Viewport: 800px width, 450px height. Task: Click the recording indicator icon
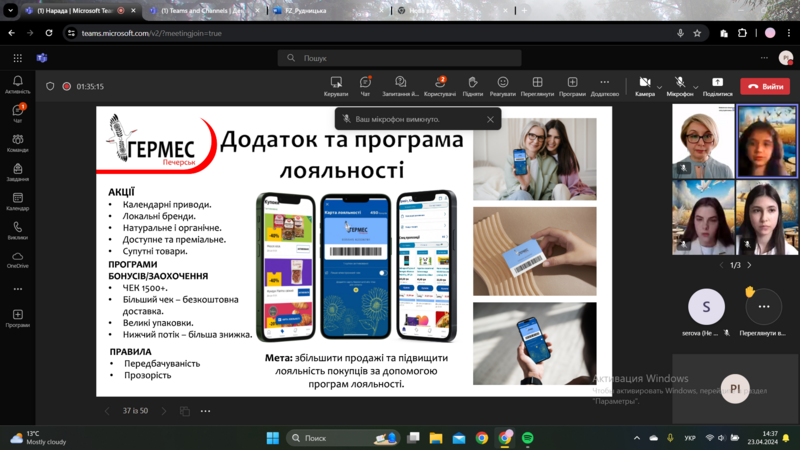point(66,86)
